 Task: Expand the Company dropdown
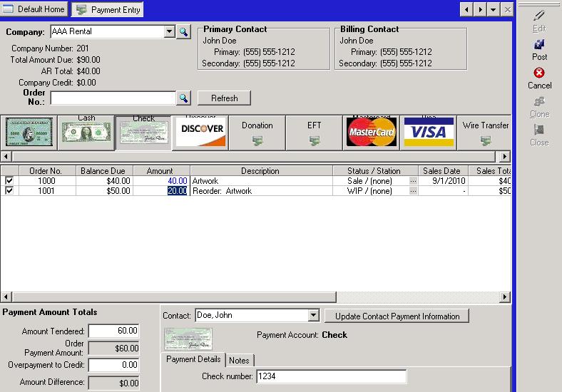click(x=170, y=31)
